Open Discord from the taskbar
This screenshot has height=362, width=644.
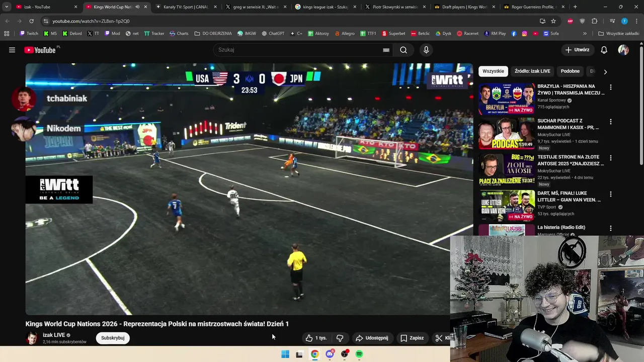pos(330,354)
